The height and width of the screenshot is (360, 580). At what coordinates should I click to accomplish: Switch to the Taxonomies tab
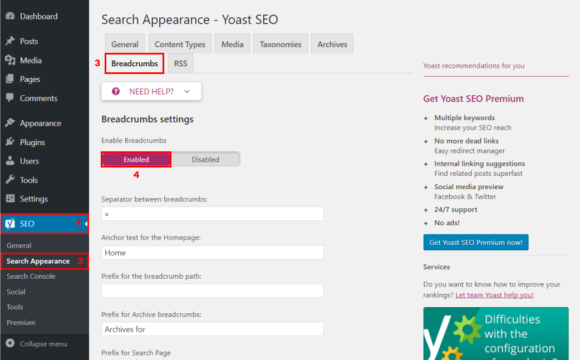(x=280, y=44)
